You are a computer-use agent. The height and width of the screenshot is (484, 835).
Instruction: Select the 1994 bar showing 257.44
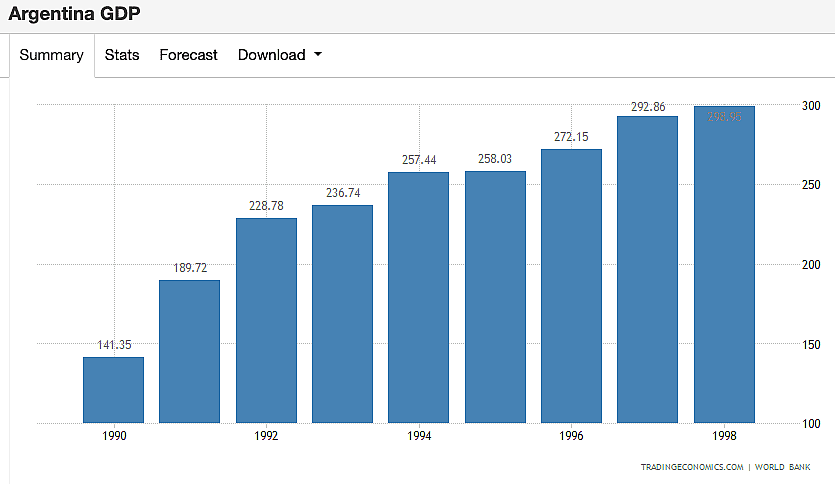point(418,298)
